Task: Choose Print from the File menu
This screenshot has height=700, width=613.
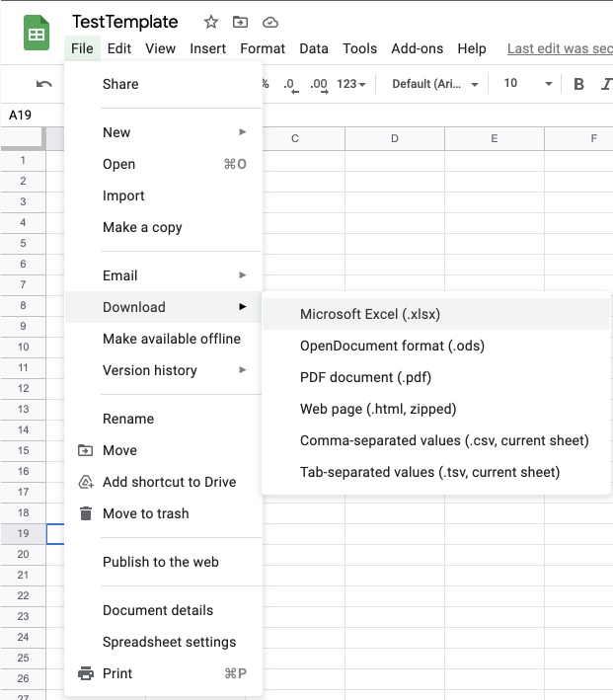Action: (x=164, y=673)
